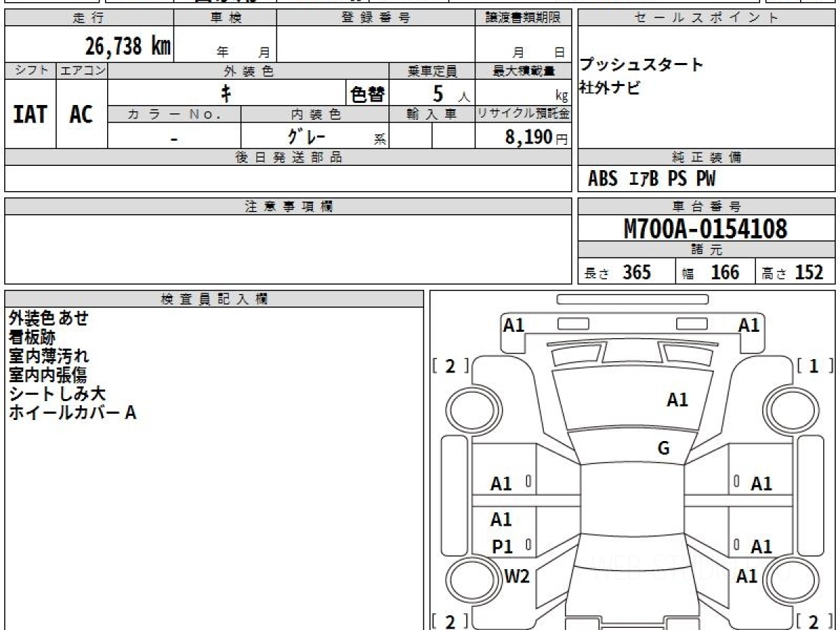Select the IAT shift value

[30, 114]
